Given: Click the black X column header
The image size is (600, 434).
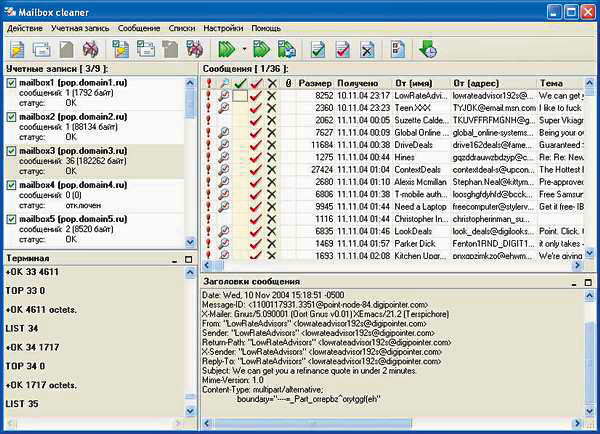Looking at the screenshot, I should click(x=272, y=83).
